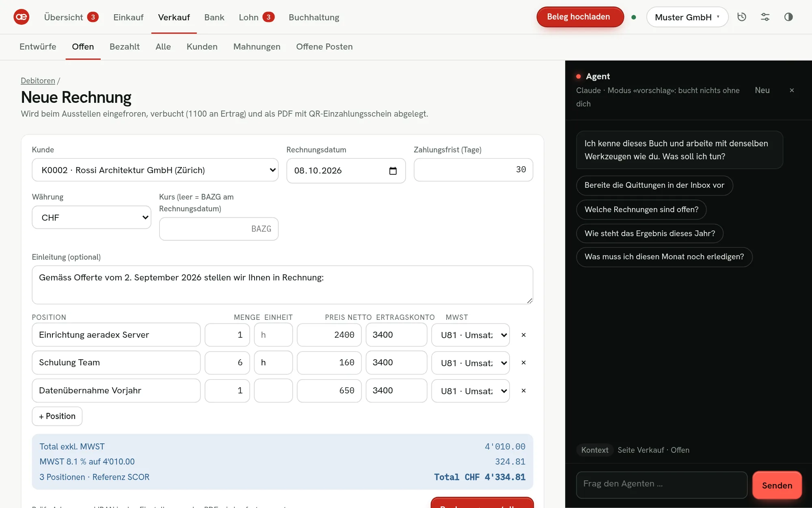The height and width of the screenshot is (508, 812).
Task: Add a new line with + Position
Action: tap(57, 416)
